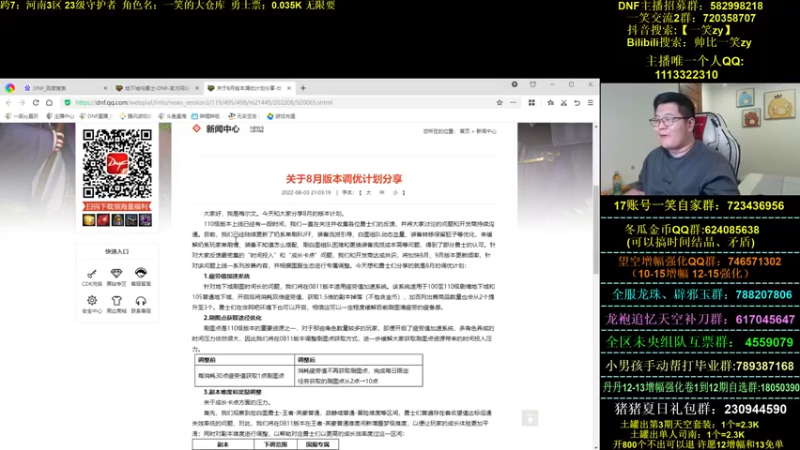Screen dimensions: 800x450
Task: Click the DNF QR code image
Action: (x=117, y=163)
